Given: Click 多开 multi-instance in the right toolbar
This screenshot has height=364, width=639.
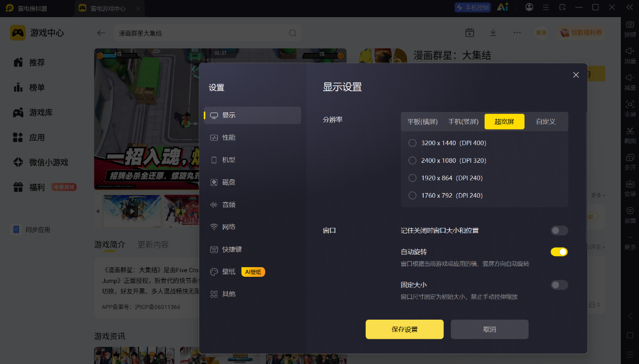Looking at the screenshot, I should pyautogui.click(x=630, y=161).
